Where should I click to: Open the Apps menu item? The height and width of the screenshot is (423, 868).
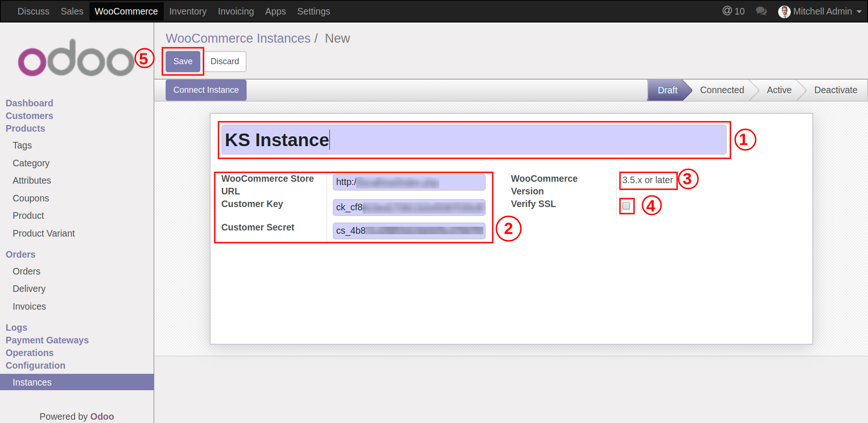coord(275,11)
